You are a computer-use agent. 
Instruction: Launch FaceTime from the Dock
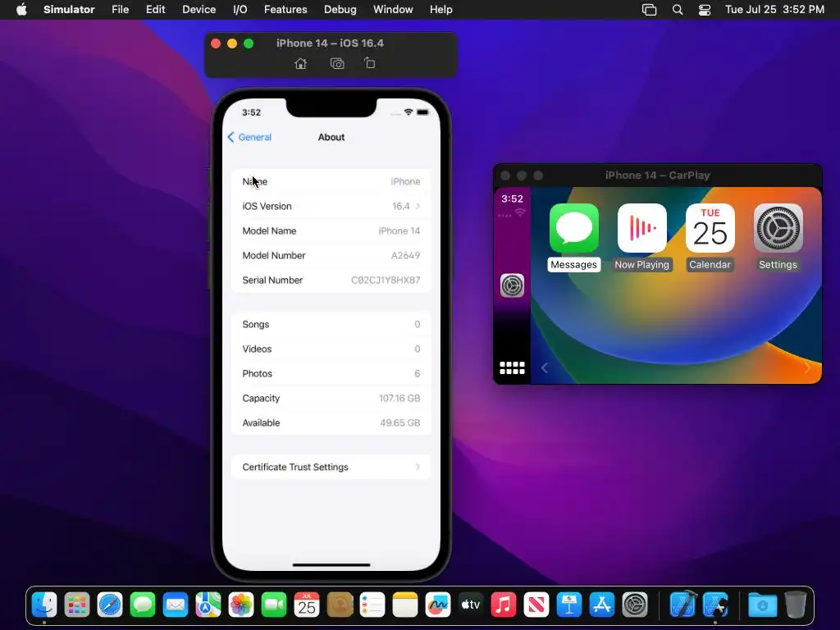274,605
